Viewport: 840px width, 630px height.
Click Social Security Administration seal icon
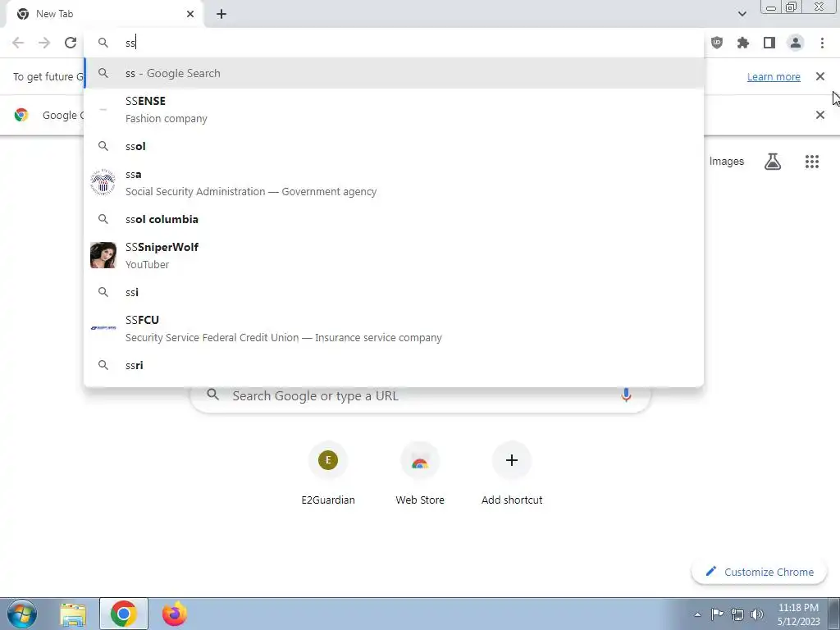[103, 182]
